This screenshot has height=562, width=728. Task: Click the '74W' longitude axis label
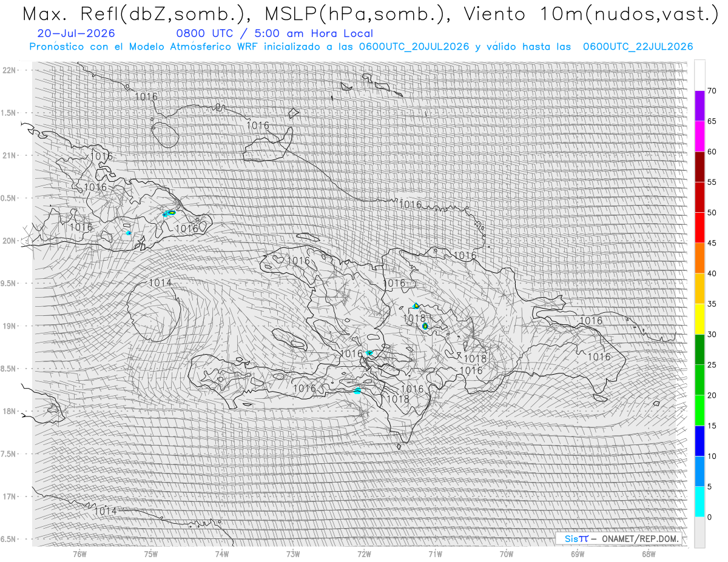(222, 554)
